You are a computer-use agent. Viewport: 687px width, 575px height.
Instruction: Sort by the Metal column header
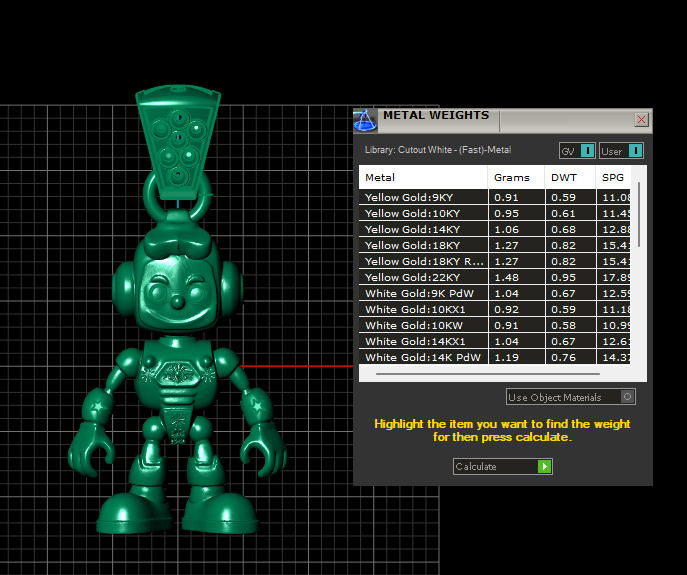[423, 177]
